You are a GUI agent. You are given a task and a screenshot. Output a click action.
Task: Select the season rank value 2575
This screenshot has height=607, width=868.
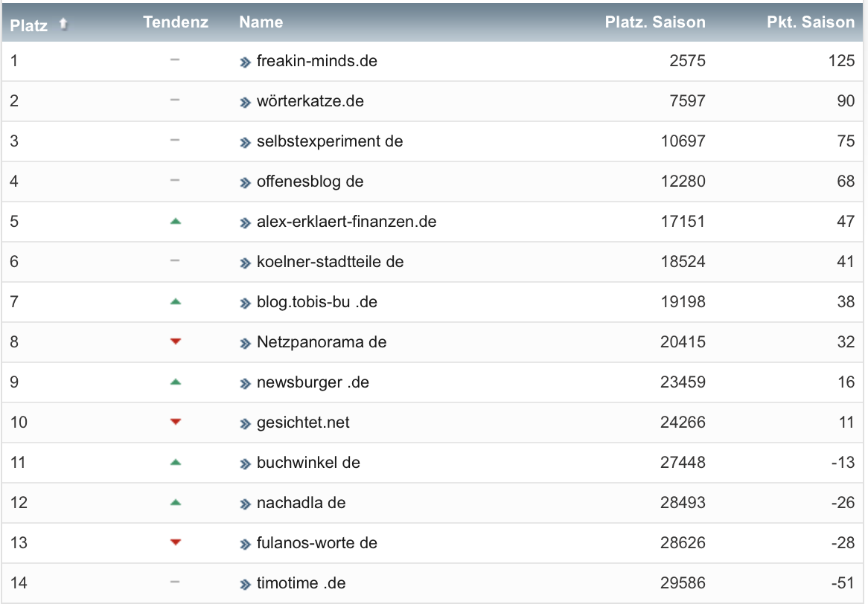(687, 61)
